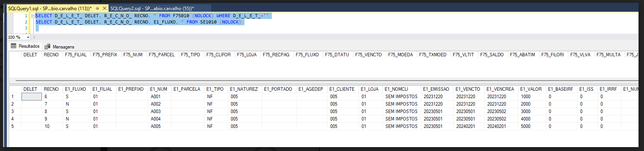This screenshot has height=151, width=644.
Task: Select the F75_FILORI column header
Action: [553, 55]
